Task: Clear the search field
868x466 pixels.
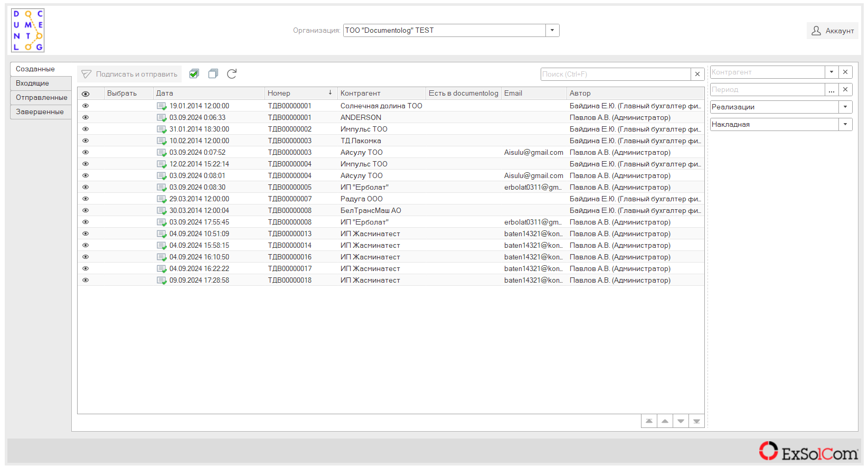Action: click(697, 74)
